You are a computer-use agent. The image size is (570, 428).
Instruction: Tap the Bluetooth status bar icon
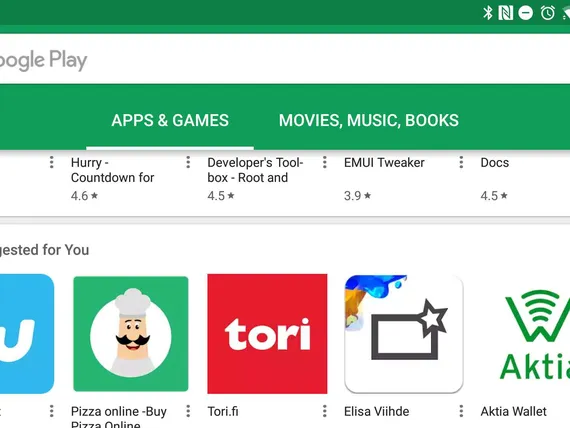click(487, 13)
